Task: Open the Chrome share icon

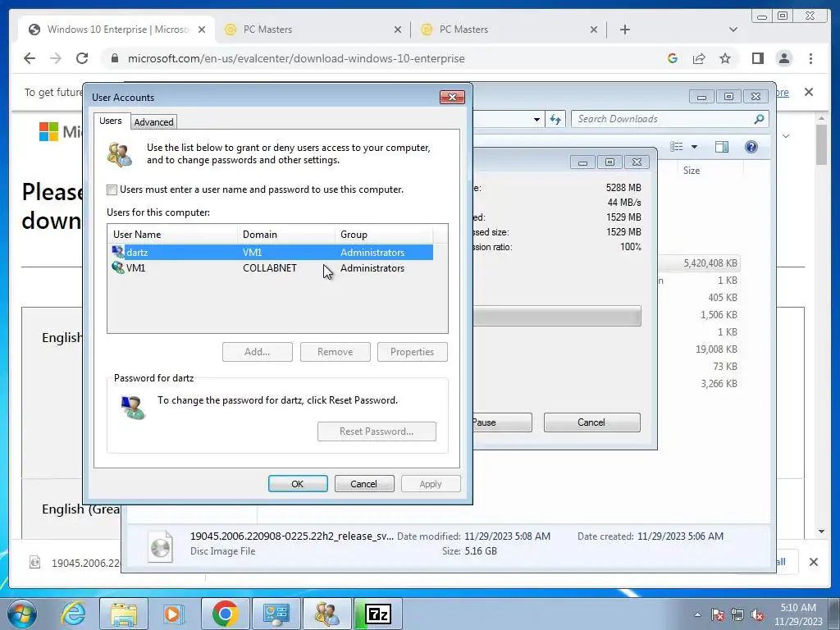Action: tap(699, 58)
